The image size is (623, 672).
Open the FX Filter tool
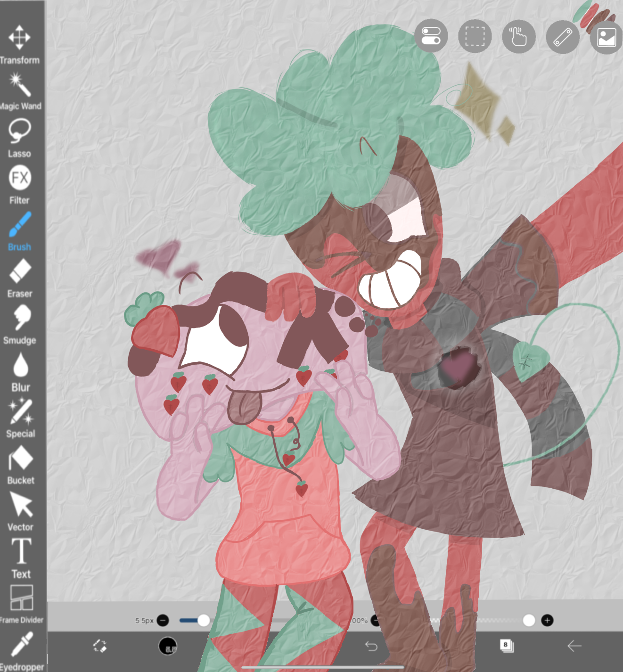(19, 178)
